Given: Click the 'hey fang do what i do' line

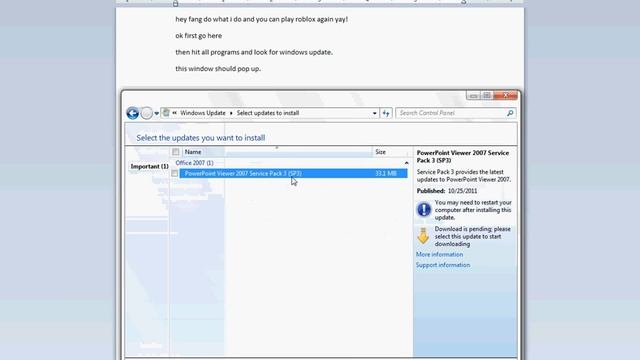Looking at the screenshot, I should click(262, 19).
